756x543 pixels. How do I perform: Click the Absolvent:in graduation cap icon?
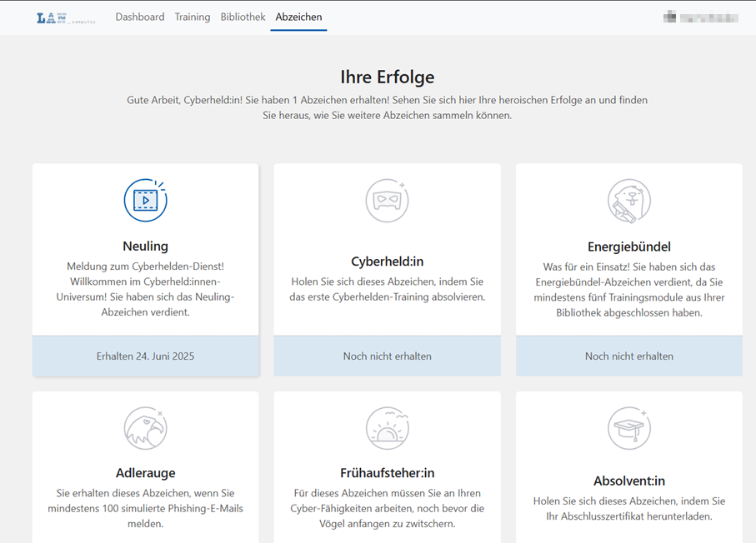point(628,429)
